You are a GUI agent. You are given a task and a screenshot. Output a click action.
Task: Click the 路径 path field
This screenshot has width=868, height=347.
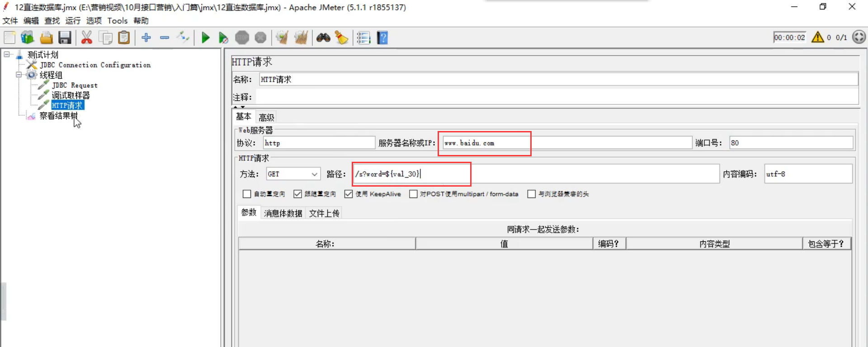[x=536, y=174]
